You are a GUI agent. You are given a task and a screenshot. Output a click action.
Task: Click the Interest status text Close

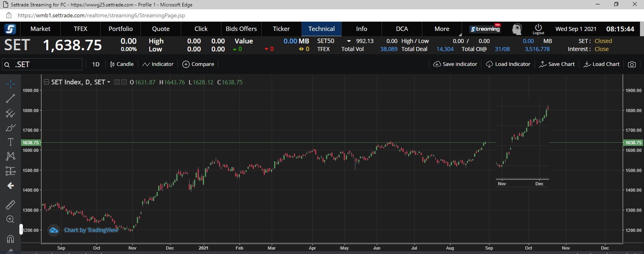[x=602, y=49]
